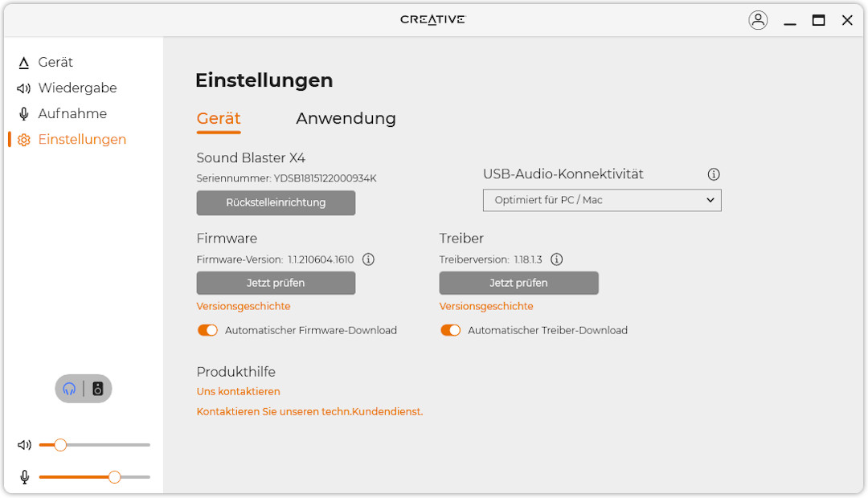Open the Uns kontaktieren link

239,392
